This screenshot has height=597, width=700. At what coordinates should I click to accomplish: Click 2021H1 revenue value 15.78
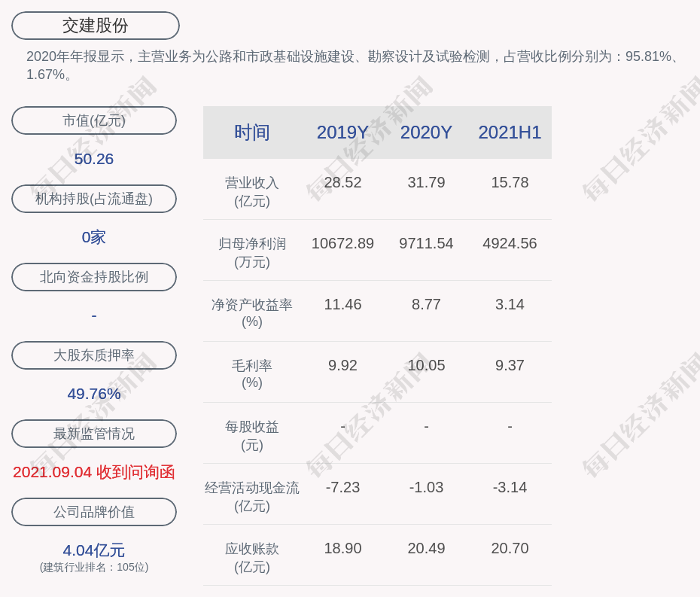[x=510, y=182]
